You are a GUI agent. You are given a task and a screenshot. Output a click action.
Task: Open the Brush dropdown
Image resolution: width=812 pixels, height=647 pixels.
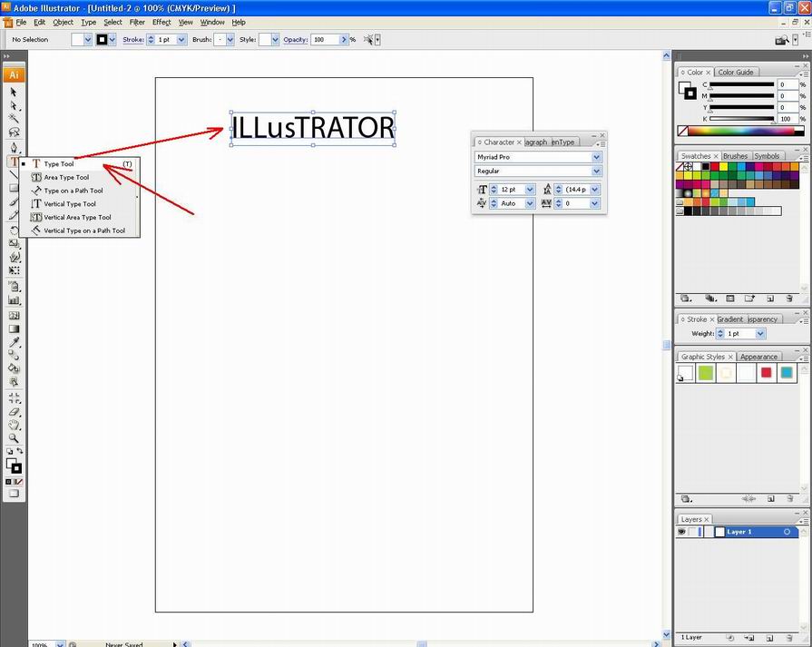coord(230,39)
